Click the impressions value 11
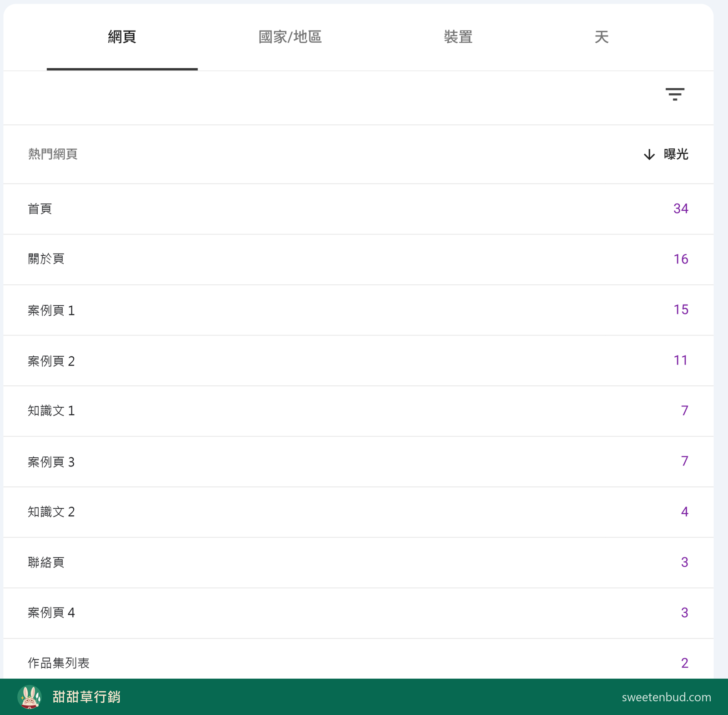The width and height of the screenshot is (728, 715). click(681, 360)
